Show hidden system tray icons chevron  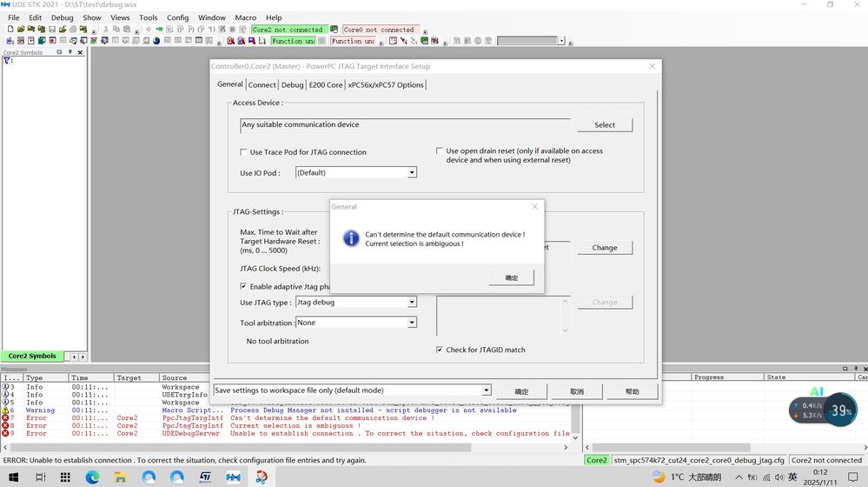tap(739, 477)
